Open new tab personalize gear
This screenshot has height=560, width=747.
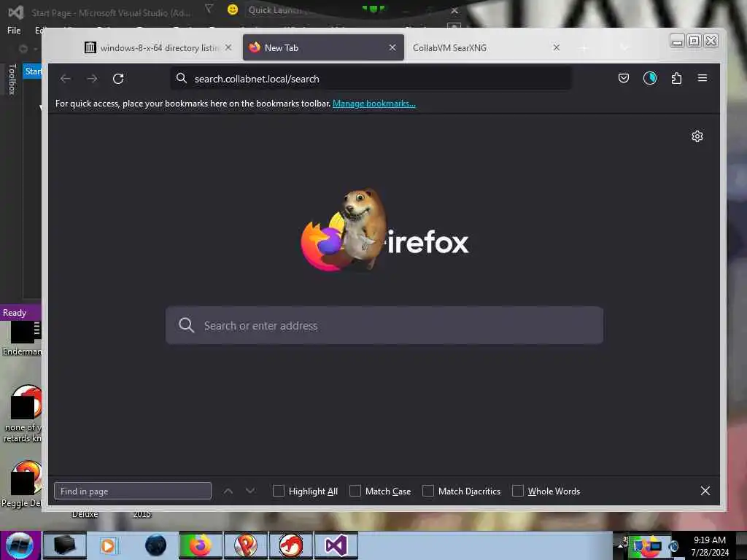(697, 136)
